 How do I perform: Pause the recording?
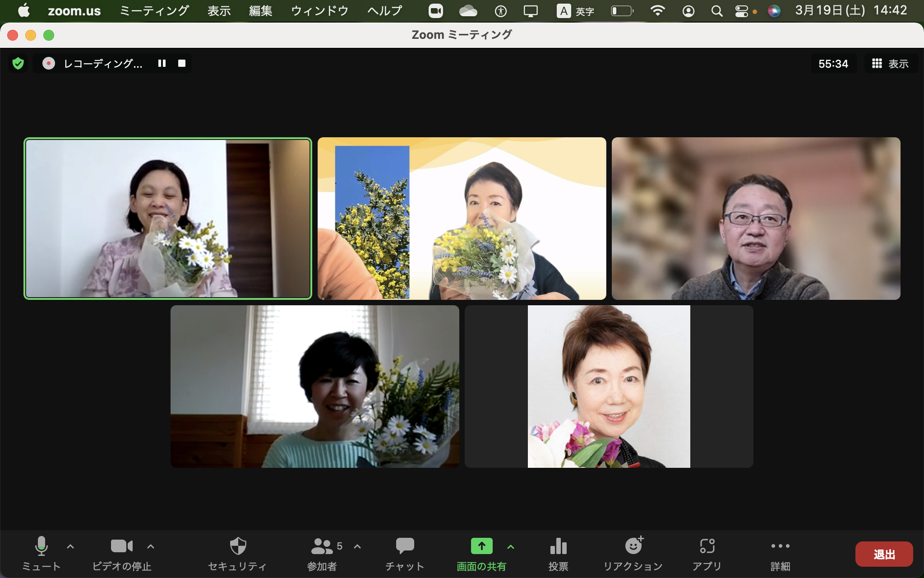(162, 63)
